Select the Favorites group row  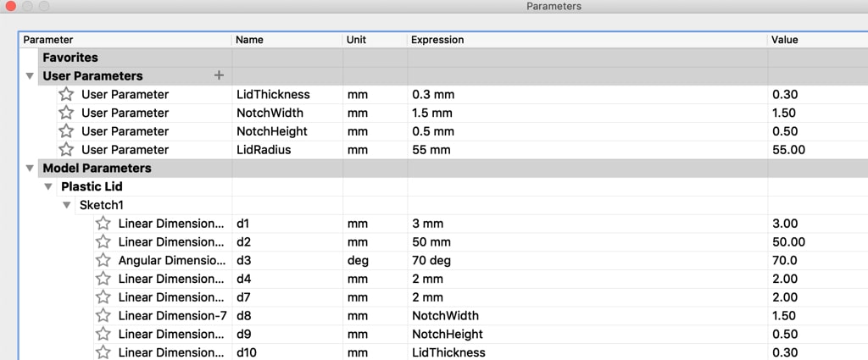[442, 58]
